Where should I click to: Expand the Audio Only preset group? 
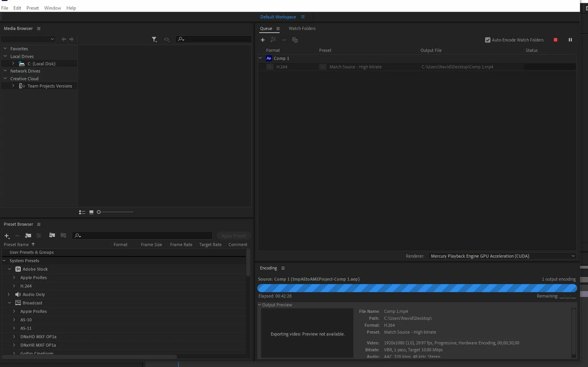(x=8, y=294)
